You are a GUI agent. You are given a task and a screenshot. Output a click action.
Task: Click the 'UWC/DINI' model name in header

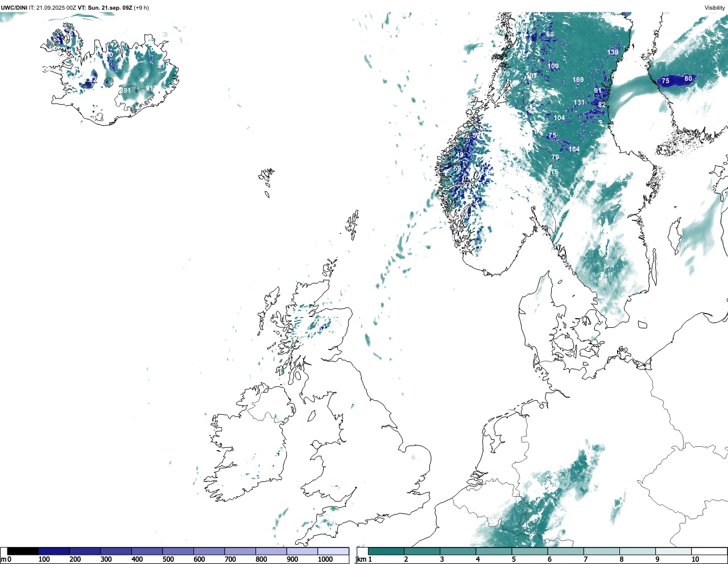(14, 7)
